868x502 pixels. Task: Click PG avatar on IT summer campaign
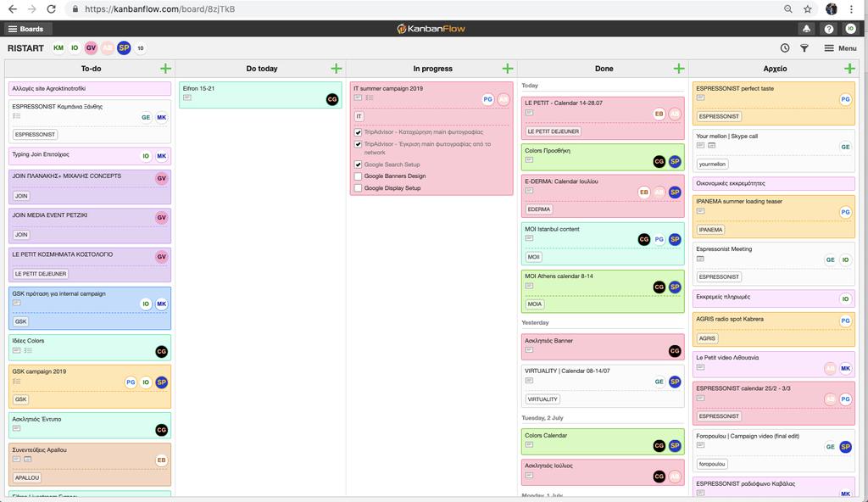[487, 100]
